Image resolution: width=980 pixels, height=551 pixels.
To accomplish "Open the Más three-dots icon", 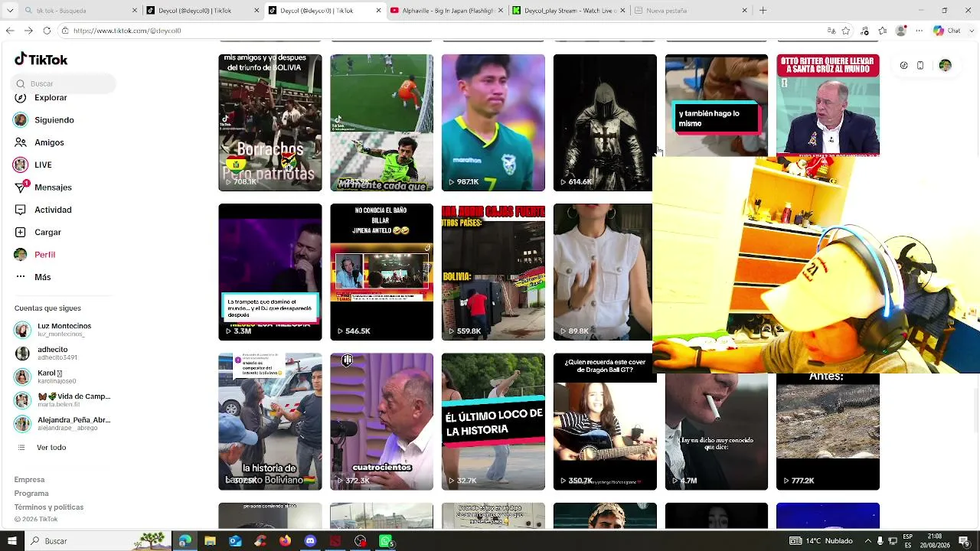I will tap(21, 277).
